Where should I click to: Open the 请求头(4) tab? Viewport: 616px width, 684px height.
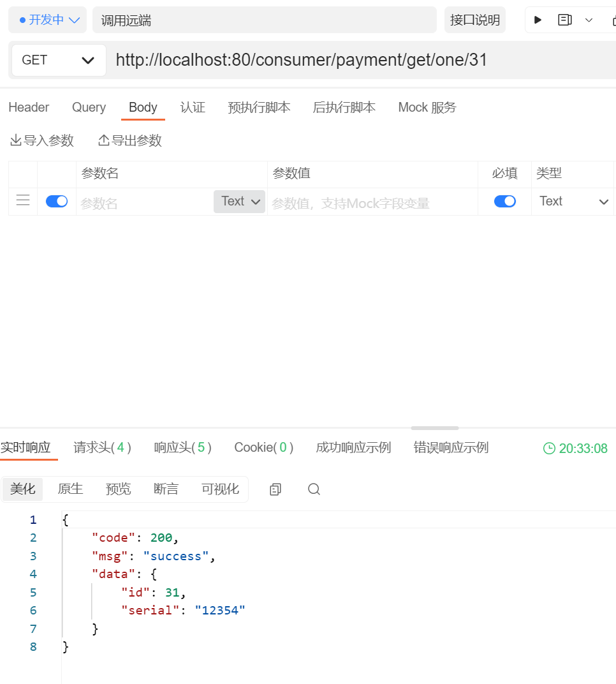102,447
